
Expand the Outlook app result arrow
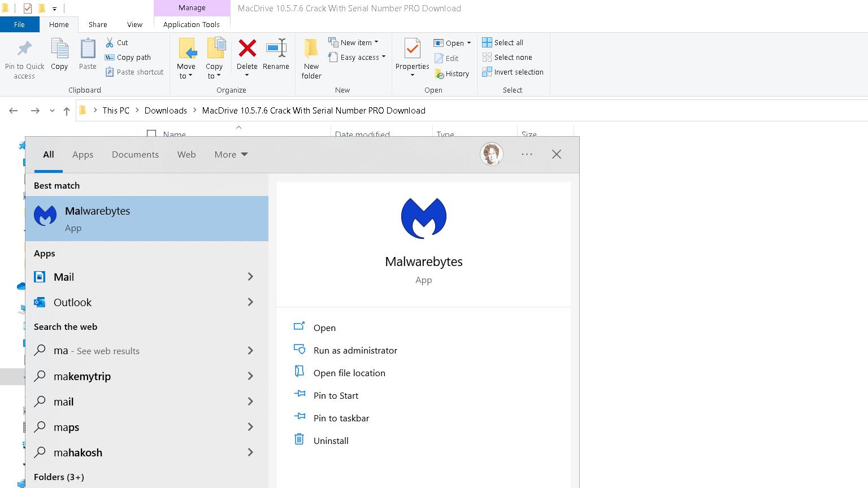[250, 302]
